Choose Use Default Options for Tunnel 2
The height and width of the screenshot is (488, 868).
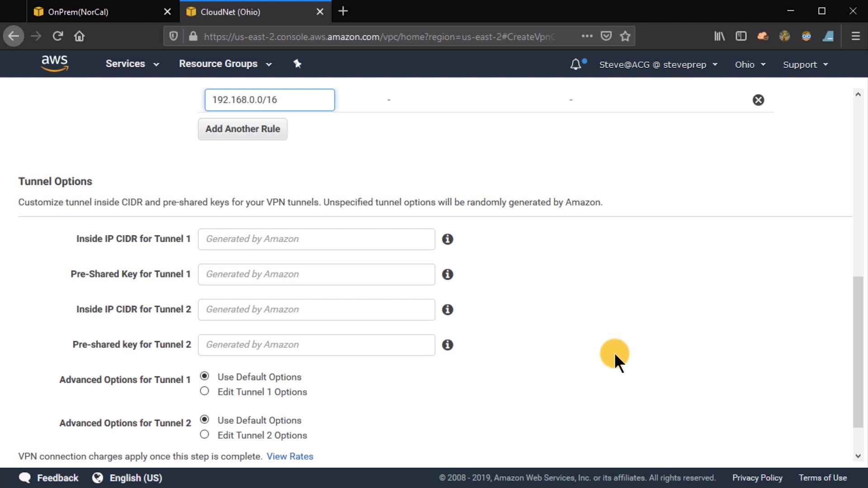pos(204,420)
